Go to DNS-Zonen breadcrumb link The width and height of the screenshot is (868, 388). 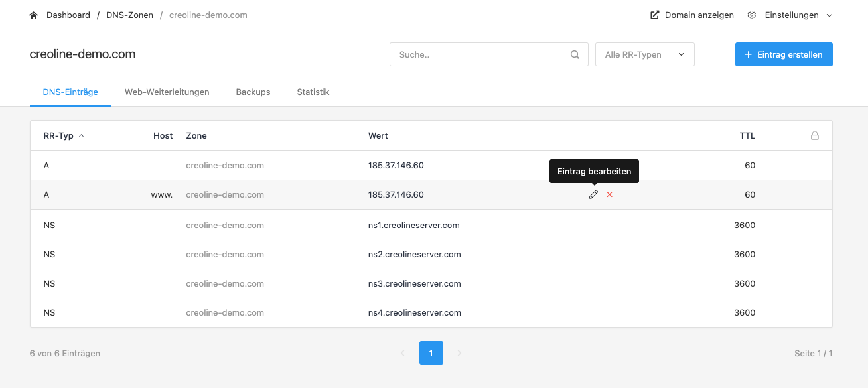point(129,15)
